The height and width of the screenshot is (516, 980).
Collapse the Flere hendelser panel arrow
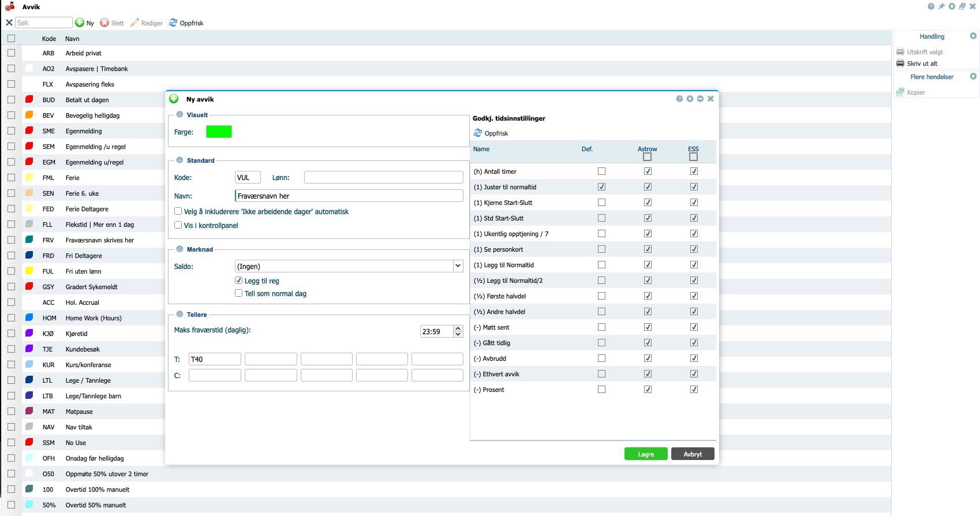pyautogui.click(x=973, y=76)
